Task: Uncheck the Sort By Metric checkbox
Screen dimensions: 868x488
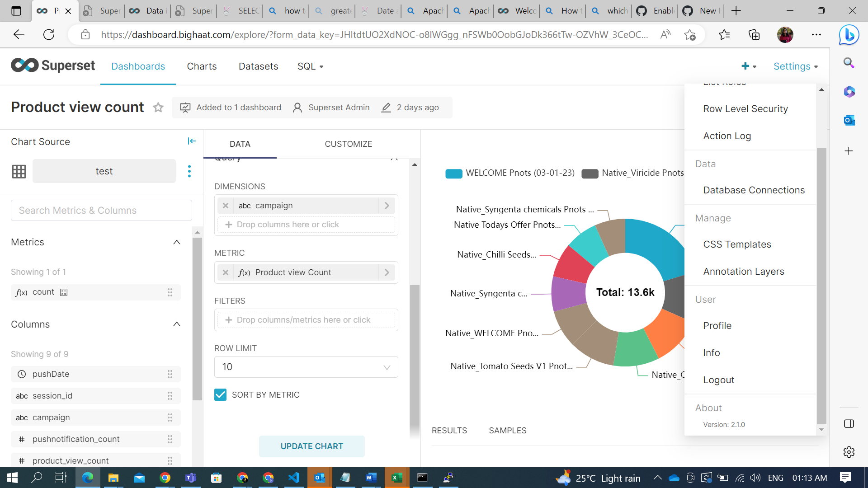Action: tap(220, 395)
